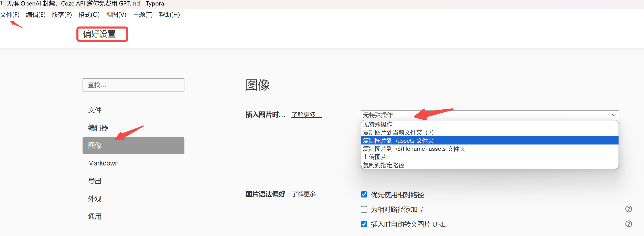The image size is (644, 236).
Task: Select the 通用 settings category
Action: 95,216
